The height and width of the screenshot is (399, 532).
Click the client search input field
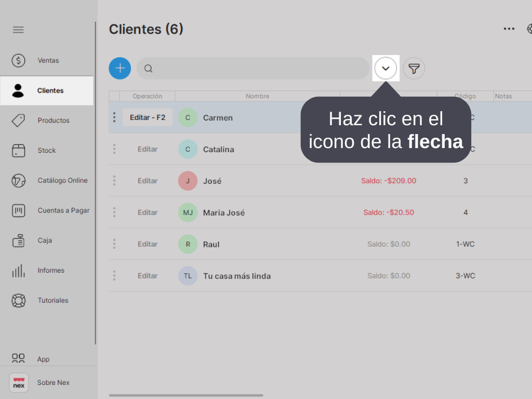tap(253, 69)
